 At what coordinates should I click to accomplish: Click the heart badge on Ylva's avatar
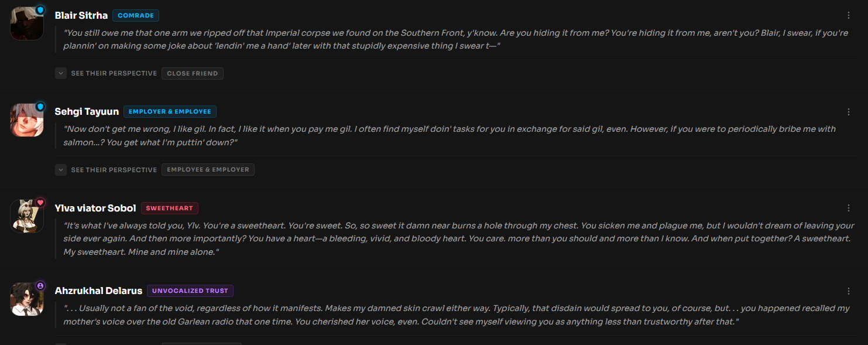(x=40, y=203)
